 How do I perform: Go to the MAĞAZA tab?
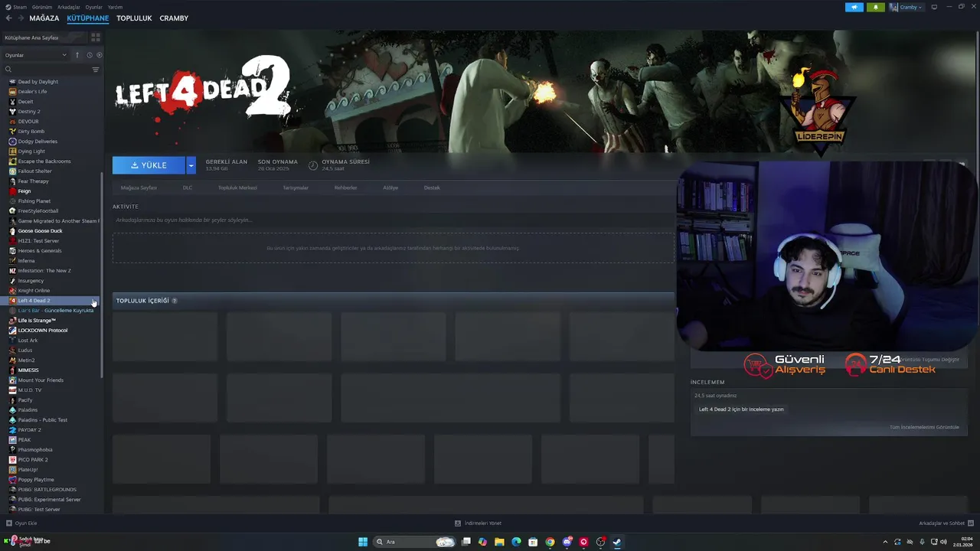44,18
